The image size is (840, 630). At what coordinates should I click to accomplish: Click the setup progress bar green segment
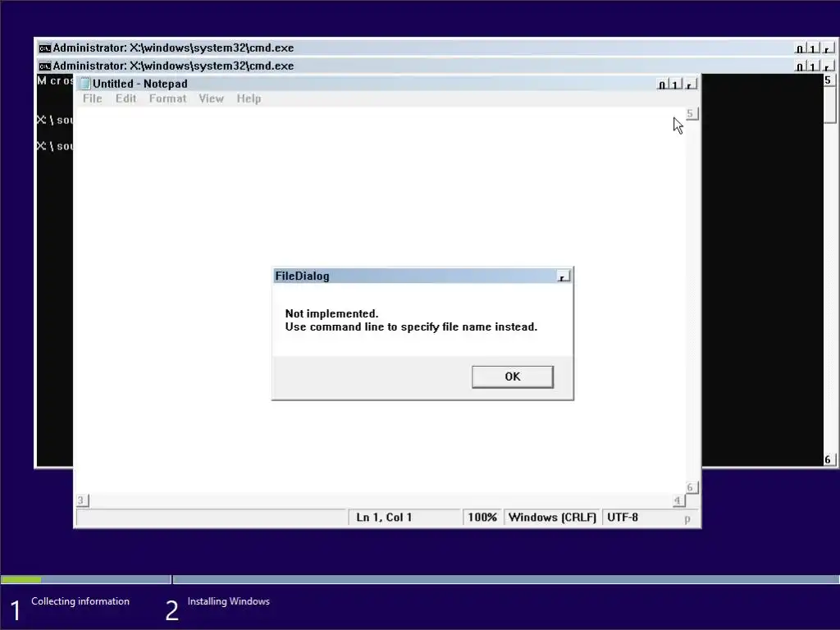tap(21, 579)
